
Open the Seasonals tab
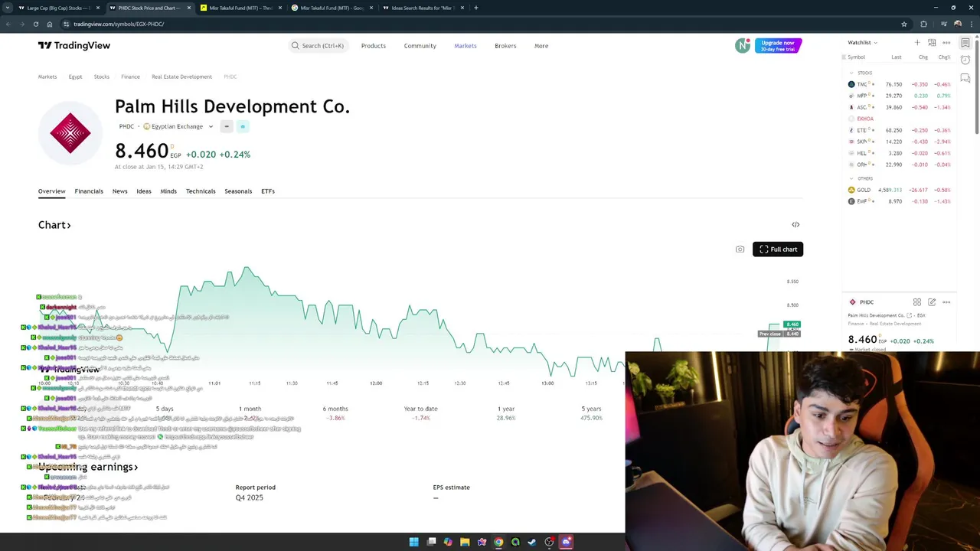pos(238,191)
